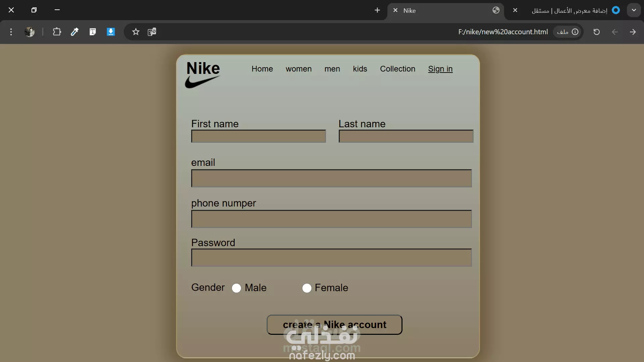Reload the page
Image resolution: width=644 pixels, height=362 pixels.
coord(596,32)
